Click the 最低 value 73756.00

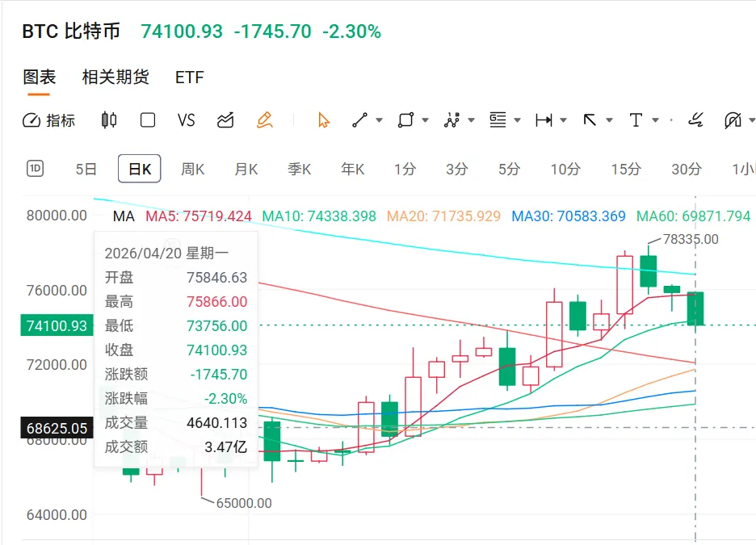[x=217, y=325]
